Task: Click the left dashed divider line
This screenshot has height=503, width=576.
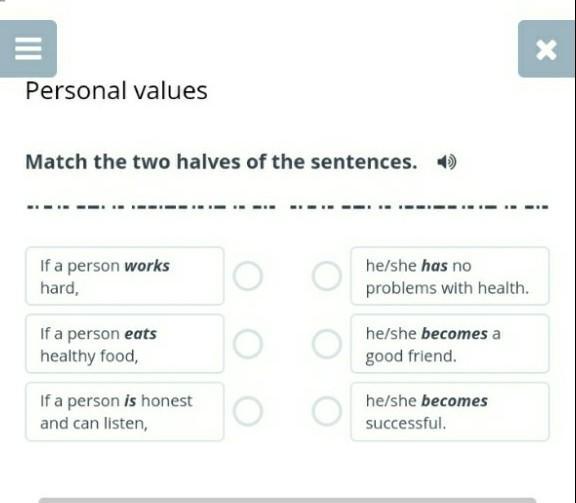Action: coord(151,206)
